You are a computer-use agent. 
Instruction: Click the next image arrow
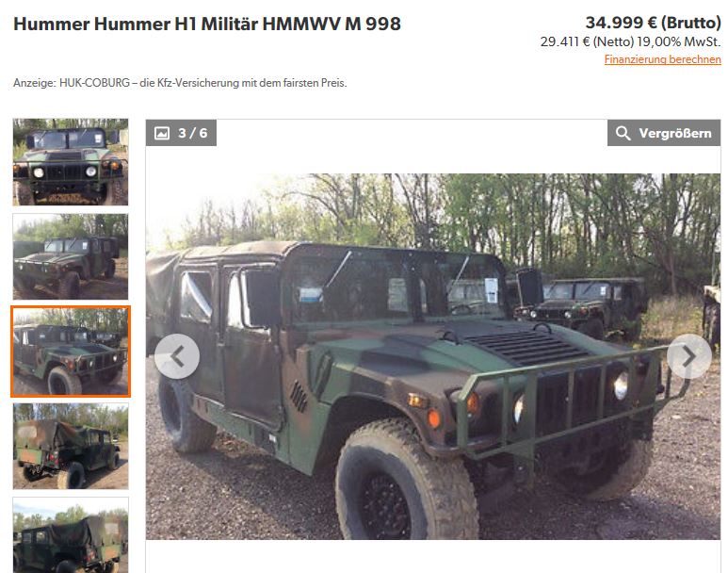point(689,356)
